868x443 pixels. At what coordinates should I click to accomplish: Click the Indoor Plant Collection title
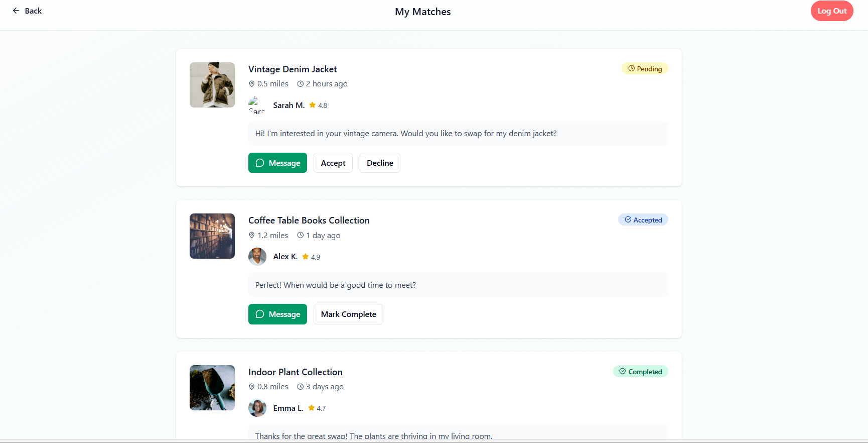296,372
